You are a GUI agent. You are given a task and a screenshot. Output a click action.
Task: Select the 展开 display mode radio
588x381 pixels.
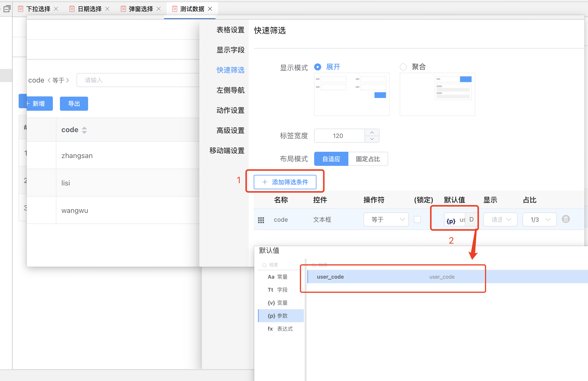click(x=318, y=67)
